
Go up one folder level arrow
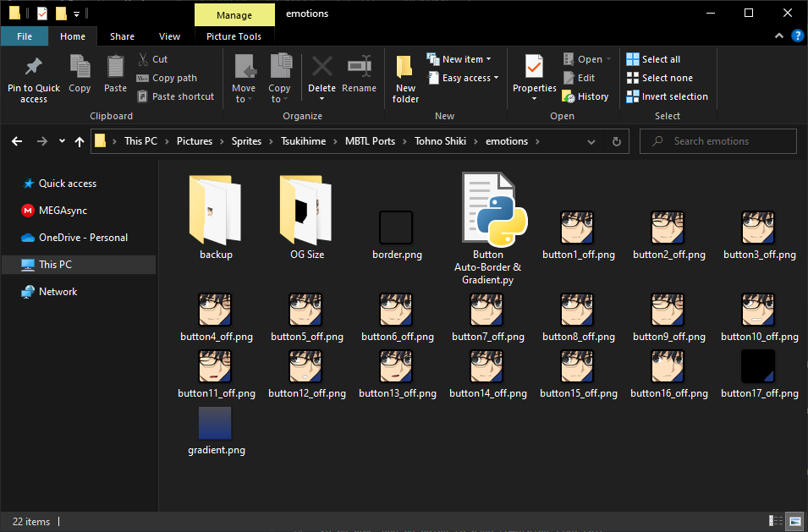tap(80, 141)
